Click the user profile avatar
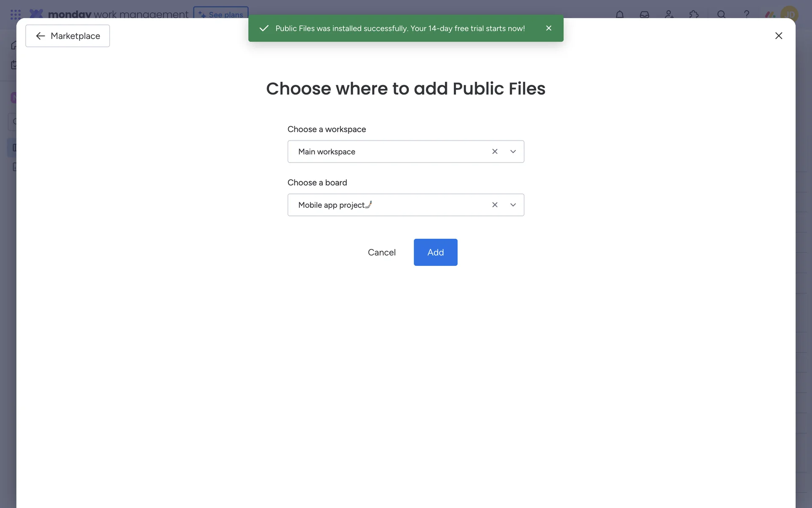Image resolution: width=812 pixels, height=508 pixels. [789, 14]
